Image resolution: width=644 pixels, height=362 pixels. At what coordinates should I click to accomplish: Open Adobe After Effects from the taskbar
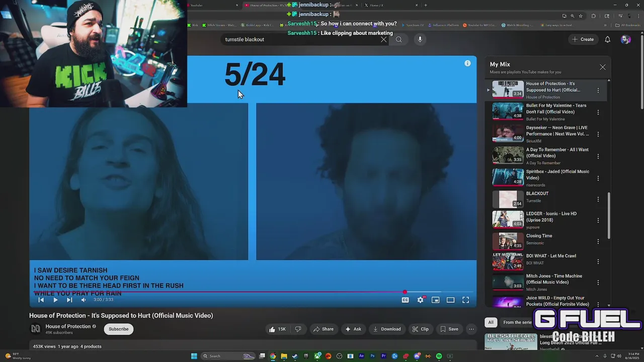point(361,356)
